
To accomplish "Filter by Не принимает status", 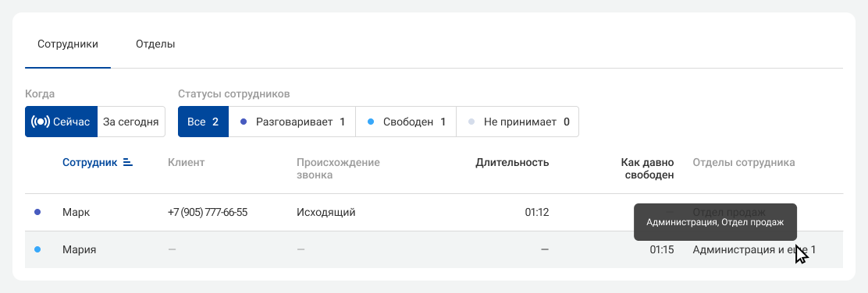I will click(518, 122).
